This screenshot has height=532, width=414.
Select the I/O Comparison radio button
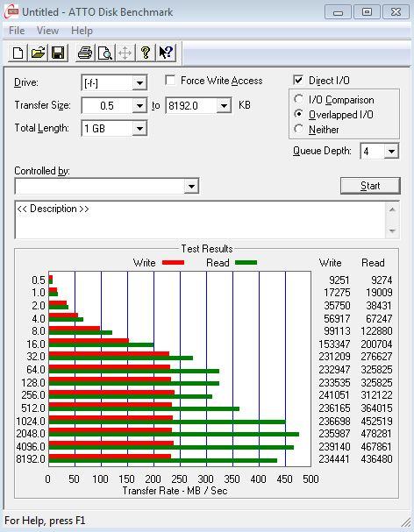298,99
